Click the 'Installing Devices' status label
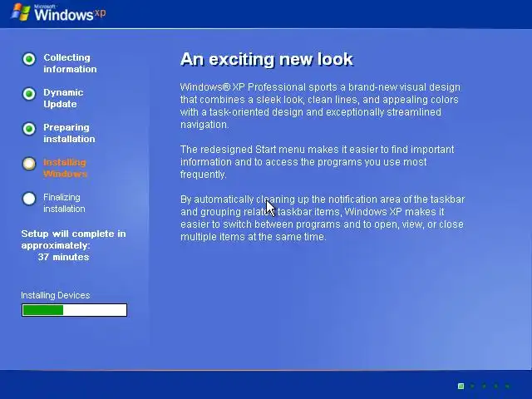Viewport: 532px width, 399px height. 56,295
